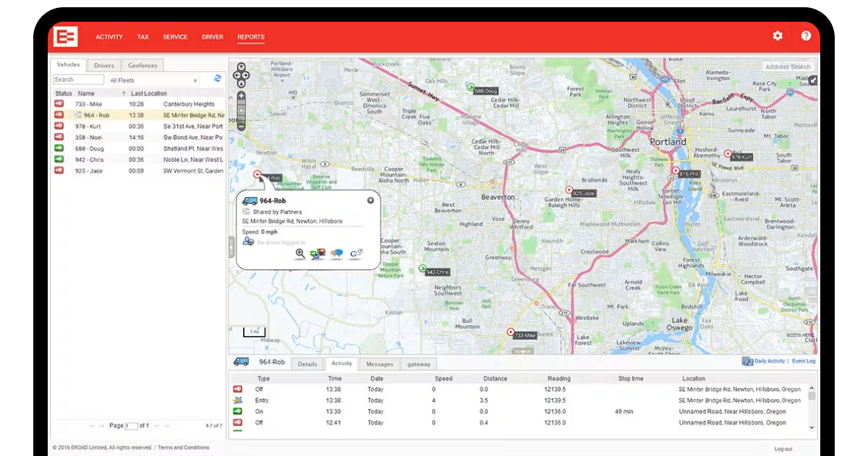Refresh the vehicle list with the blue arrows
The height and width of the screenshot is (456, 868).
(217, 79)
